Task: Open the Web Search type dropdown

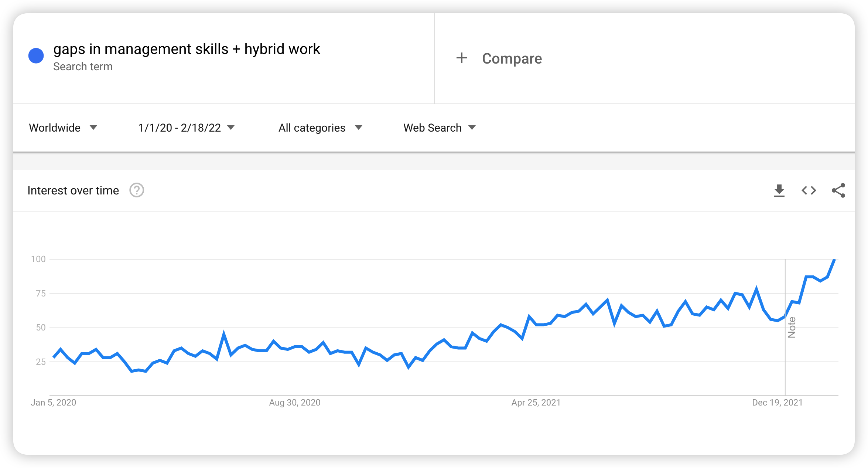Action: coord(440,128)
